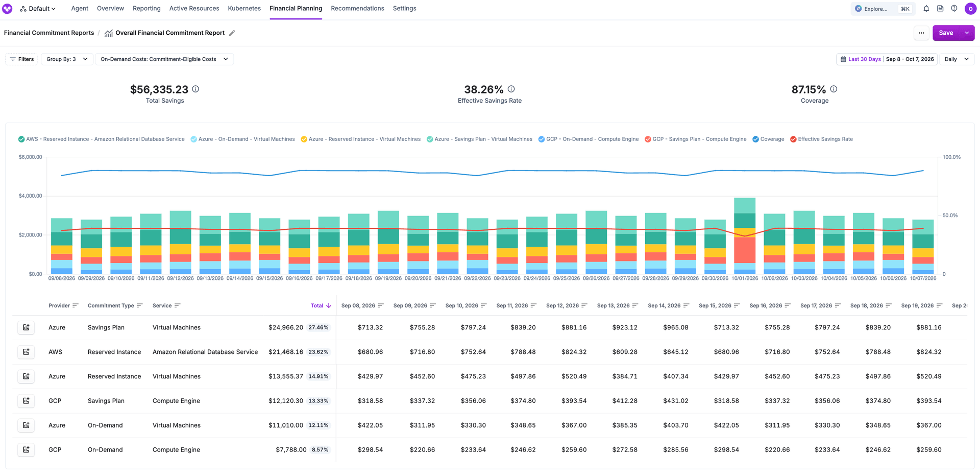Screen dimensions: 980x476
Task: Toggle GCP On-Demand Compute Engine legend series
Action: [x=589, y=139]
